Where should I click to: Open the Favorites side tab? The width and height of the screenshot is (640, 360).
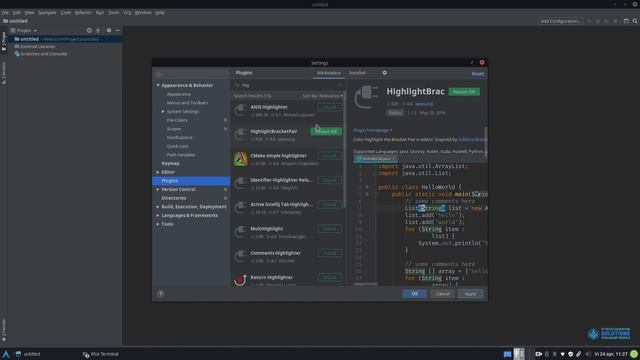(x=4, y=329)
